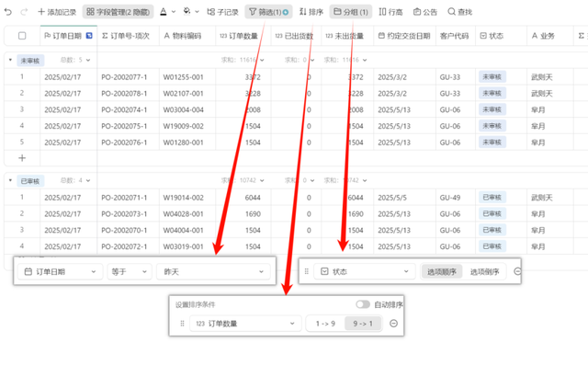Select the 订单数量 column header

pos(243,36)
